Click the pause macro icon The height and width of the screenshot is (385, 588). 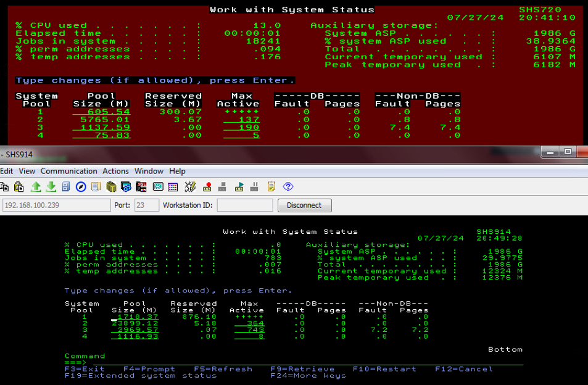click(x=254, y=186)
